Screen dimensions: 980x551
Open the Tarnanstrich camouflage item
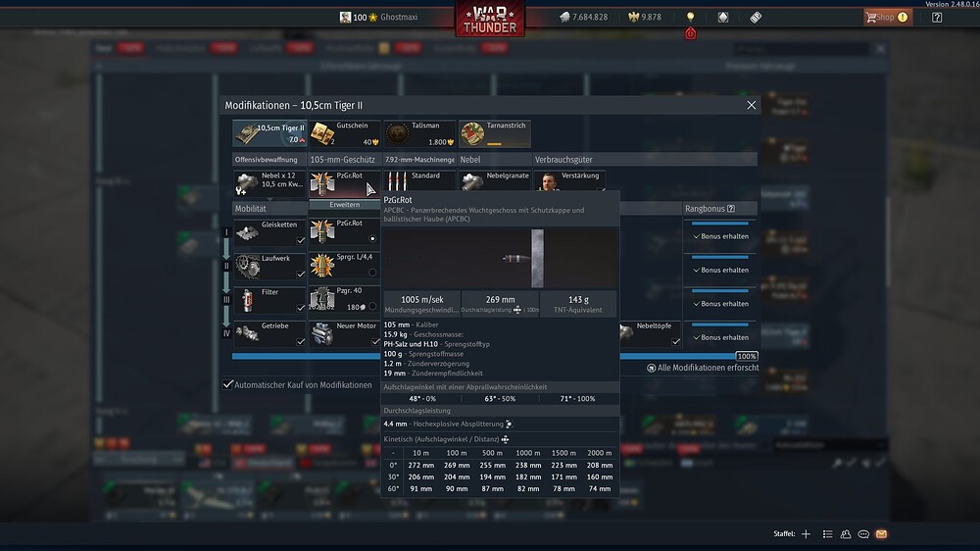[494, 133]
